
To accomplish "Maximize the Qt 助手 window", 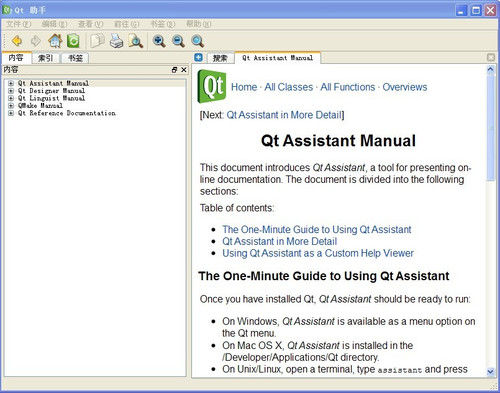I will 476,11.
